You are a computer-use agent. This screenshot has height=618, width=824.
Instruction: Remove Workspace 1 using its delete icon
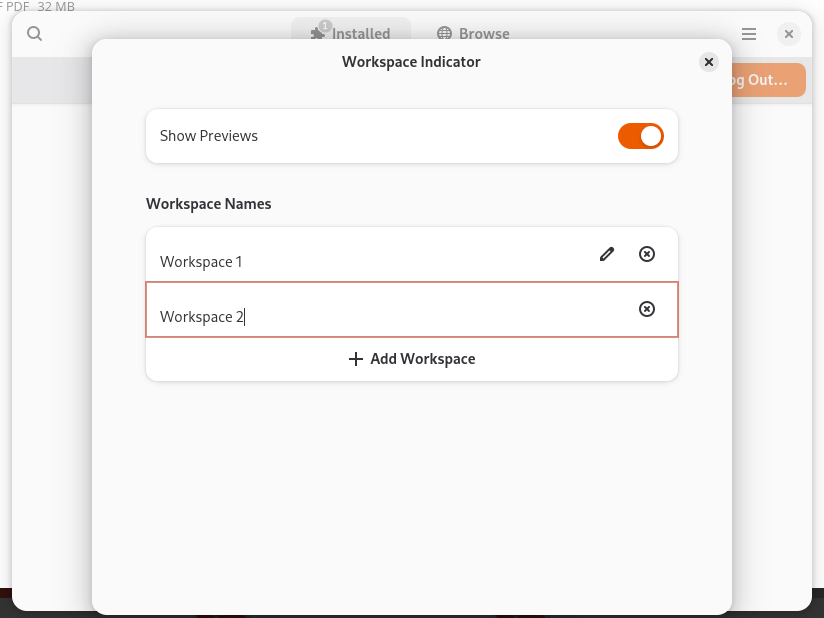coord(647,254)
